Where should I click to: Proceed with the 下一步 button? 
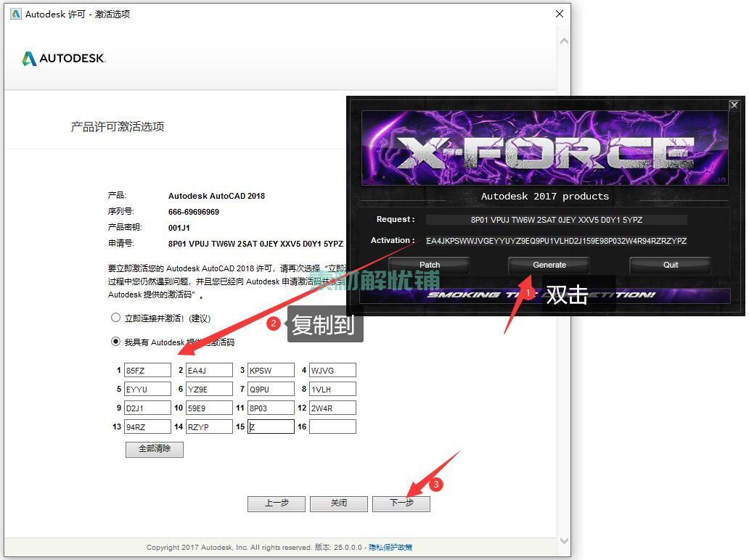401,503
